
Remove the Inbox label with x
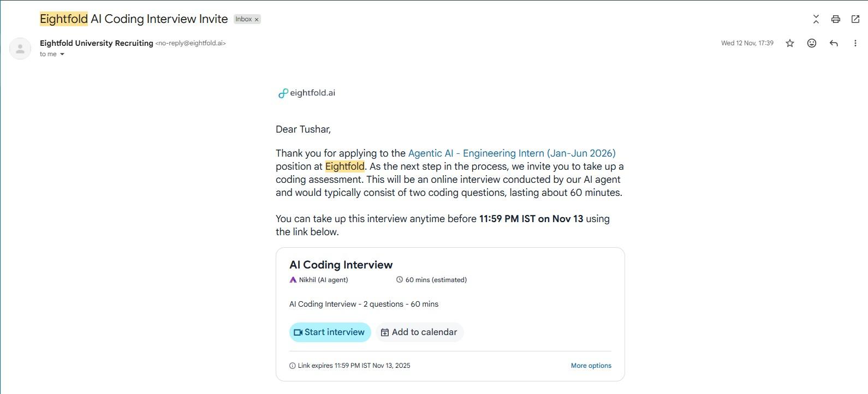pos(257,20)
